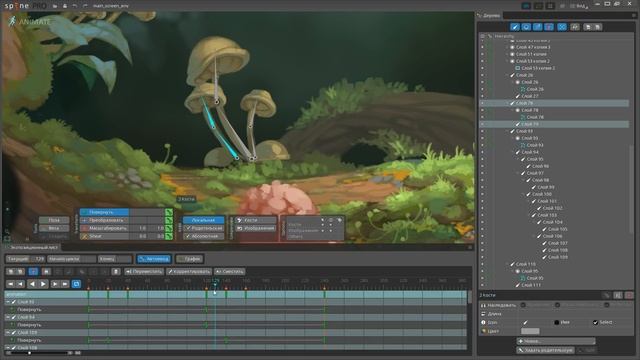Jump to the first frame
This screenshot has height=360, width=640.
coord(11,284)
